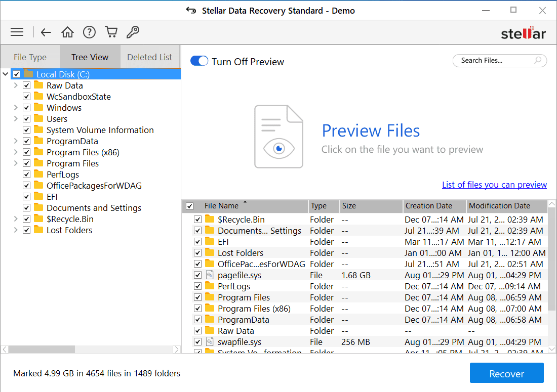Uncheck the pagefile.sys row checkbox
Image resolution: width=557 pixels, height=392 pixels.
pos(198,275)
